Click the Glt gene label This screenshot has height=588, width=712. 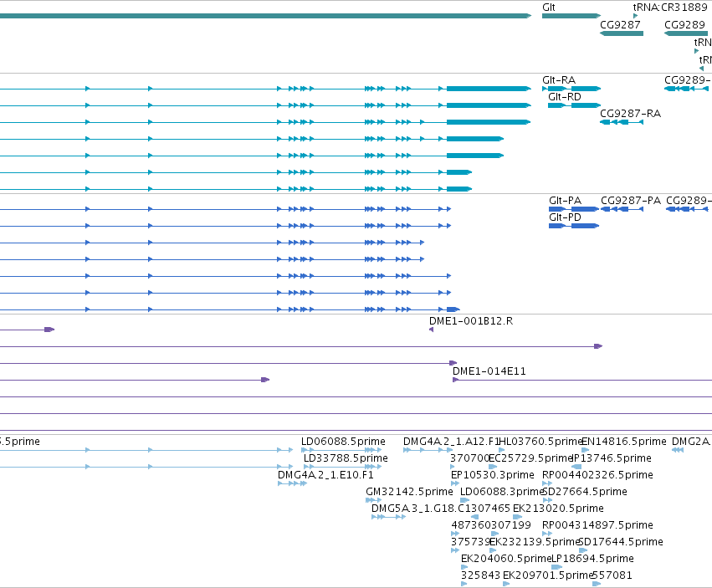point(549,8)
